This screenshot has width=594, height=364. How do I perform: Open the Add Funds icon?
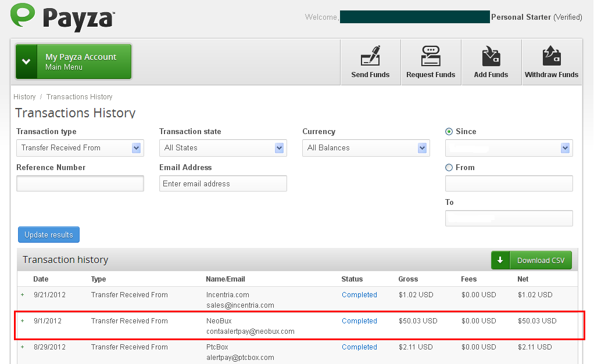click(491, 56)
